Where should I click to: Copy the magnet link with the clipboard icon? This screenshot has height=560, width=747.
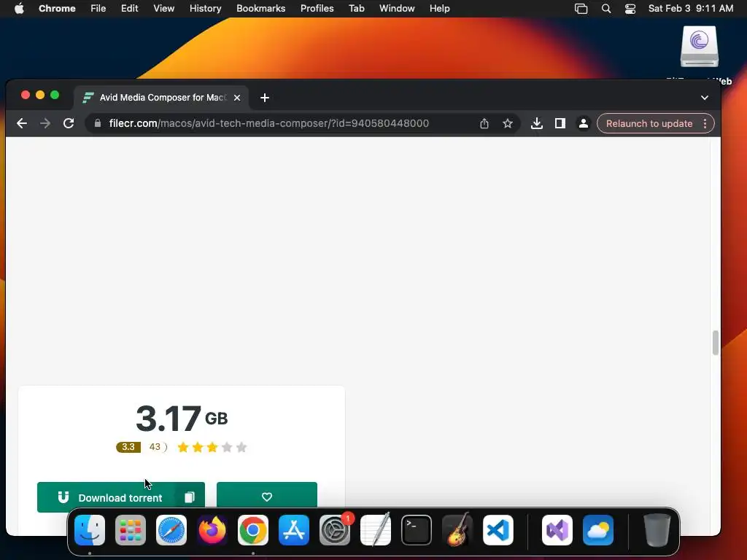coord(190,497)
